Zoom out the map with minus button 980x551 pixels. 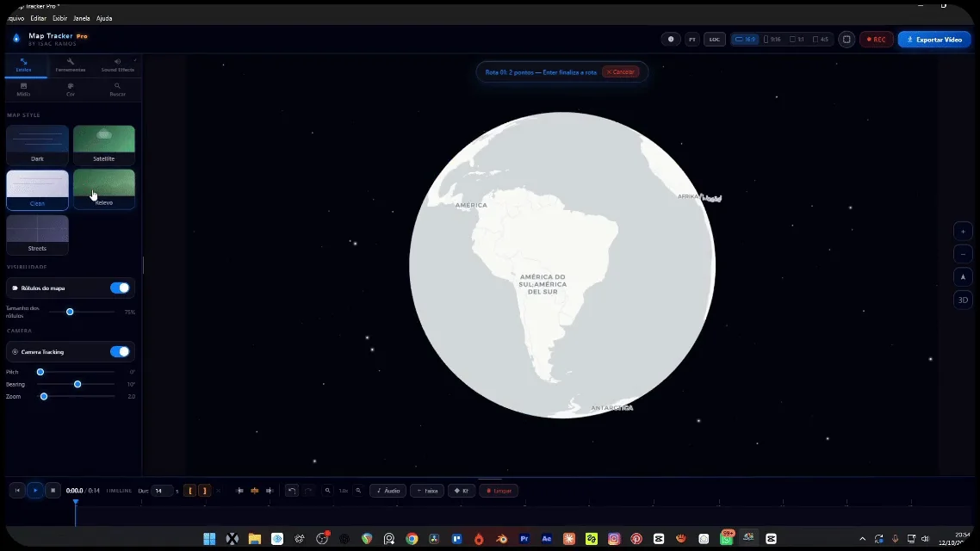point(963,254)
